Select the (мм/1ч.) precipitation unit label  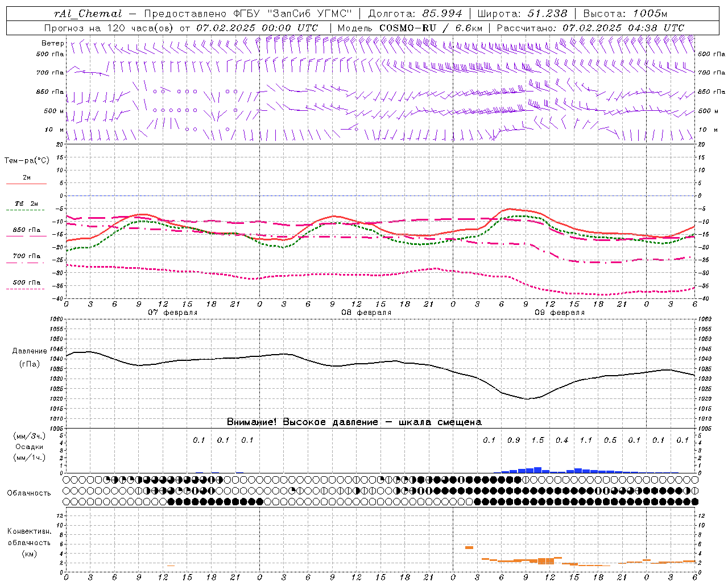(30, 458)
